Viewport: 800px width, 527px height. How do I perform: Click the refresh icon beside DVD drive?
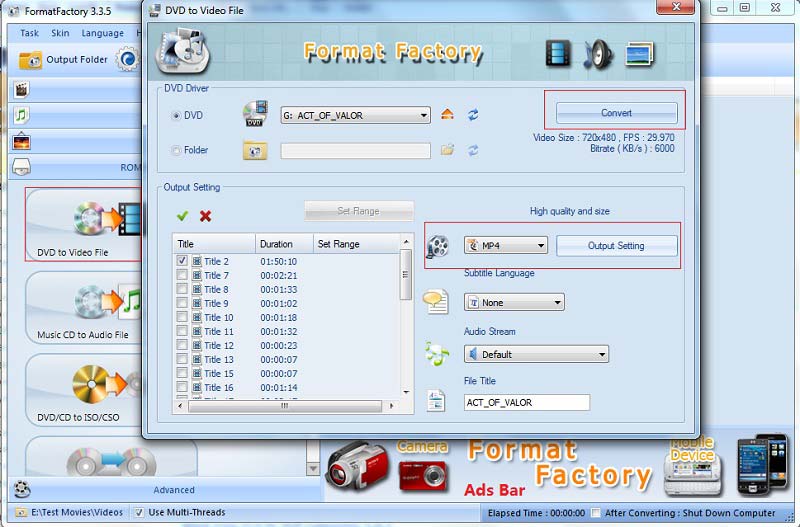pos(473,115)
